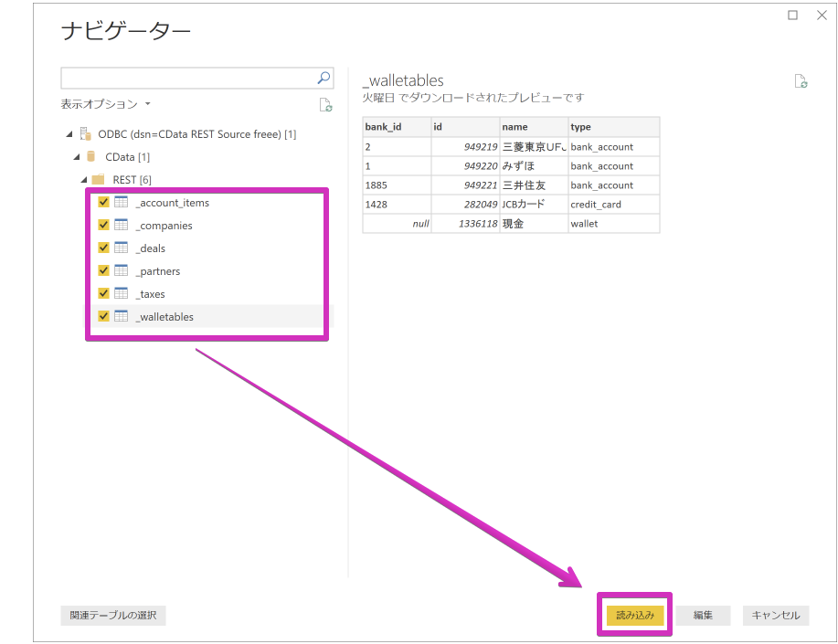
Task: Uncheck the _walletables checkbox
Action: pyautogui.click(x=103, y=316)
